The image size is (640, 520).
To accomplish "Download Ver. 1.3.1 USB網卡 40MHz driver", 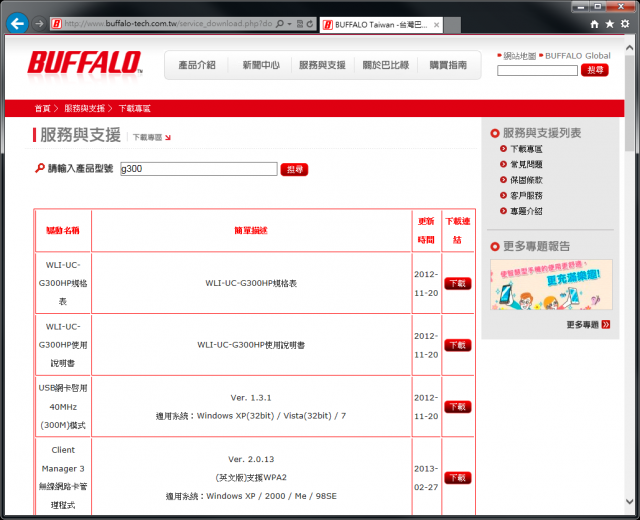I will tap(458, 407).
